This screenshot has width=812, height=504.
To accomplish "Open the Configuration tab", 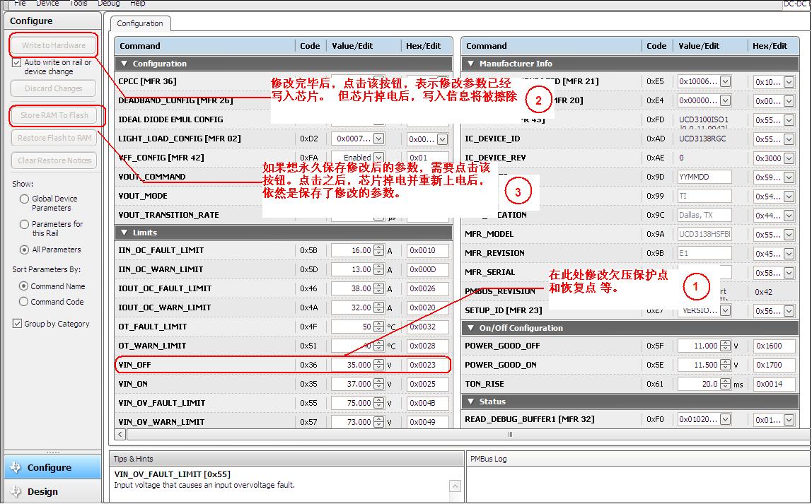I will [140, 23].
